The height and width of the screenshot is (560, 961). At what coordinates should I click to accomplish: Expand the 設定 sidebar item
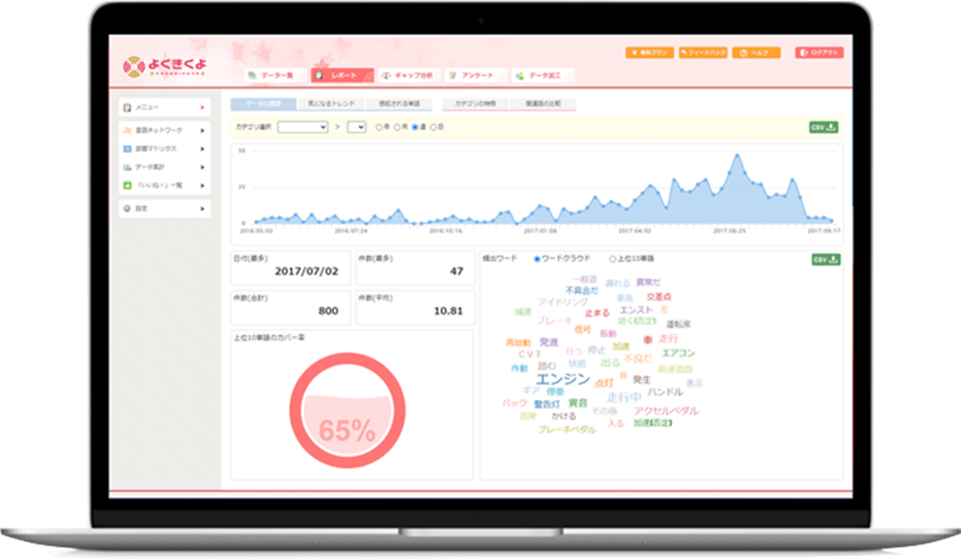(x=165, y=208)
